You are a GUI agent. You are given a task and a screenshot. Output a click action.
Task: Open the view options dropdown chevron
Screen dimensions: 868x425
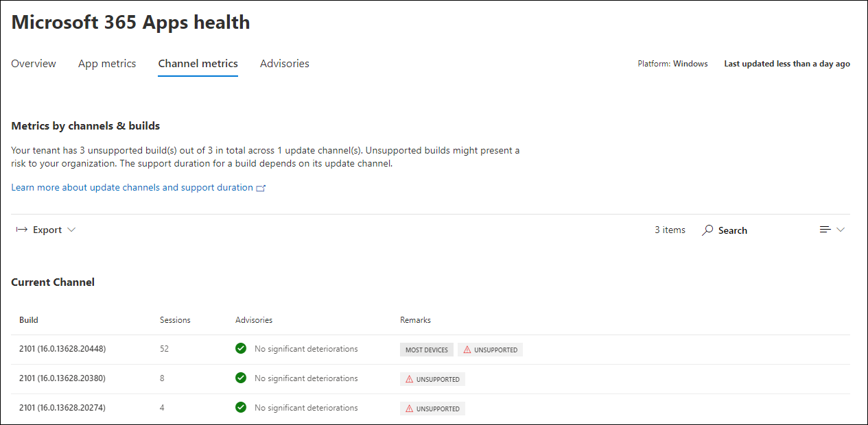(841, 230)
